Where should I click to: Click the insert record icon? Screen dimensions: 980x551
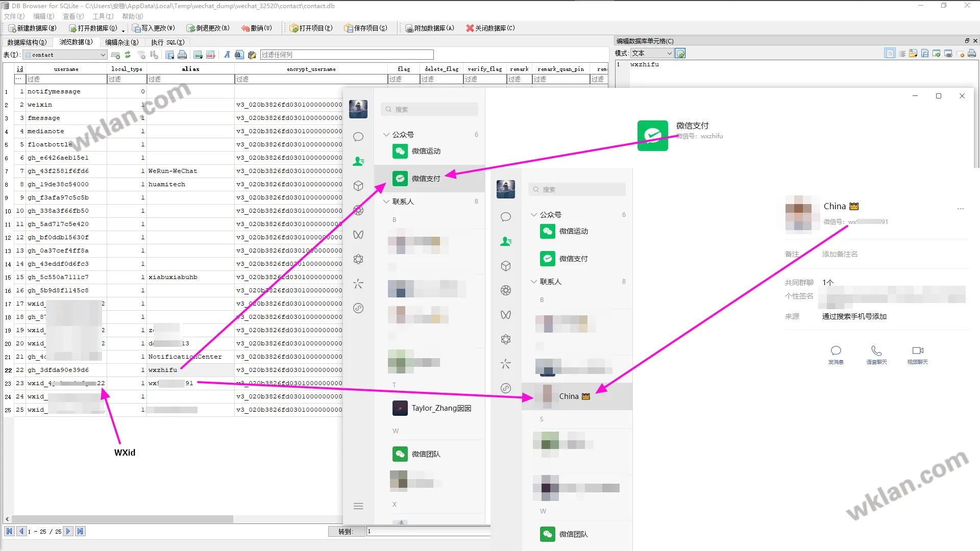198,55
